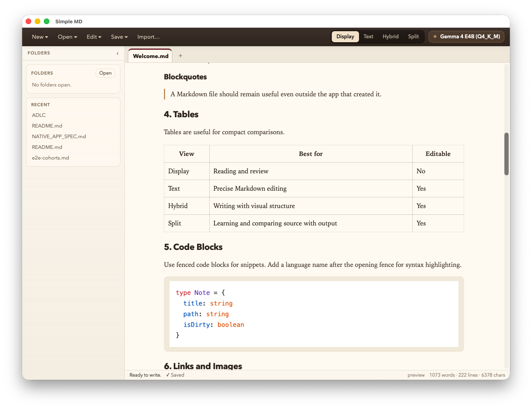Switch to Hybrid view mode

pos(391,37)
